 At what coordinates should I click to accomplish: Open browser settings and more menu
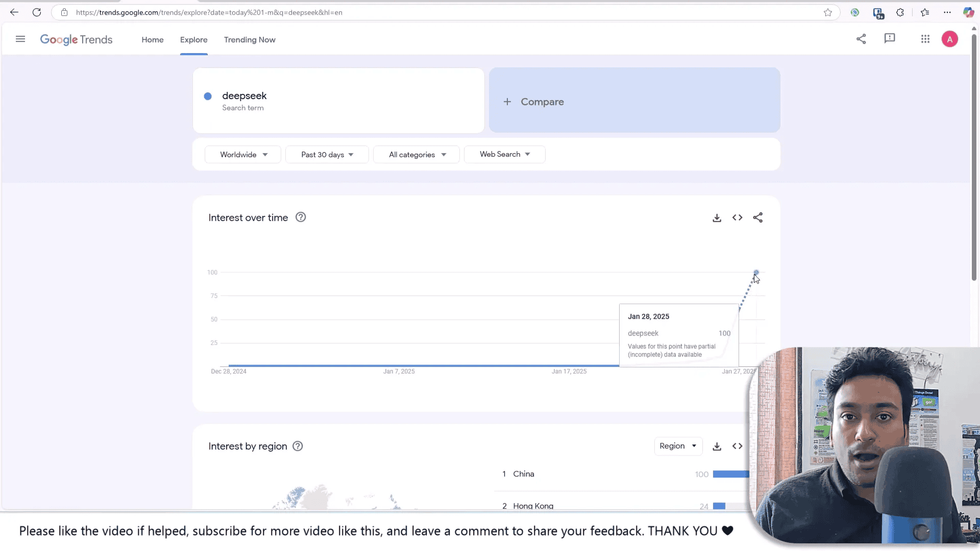[947, 12]
